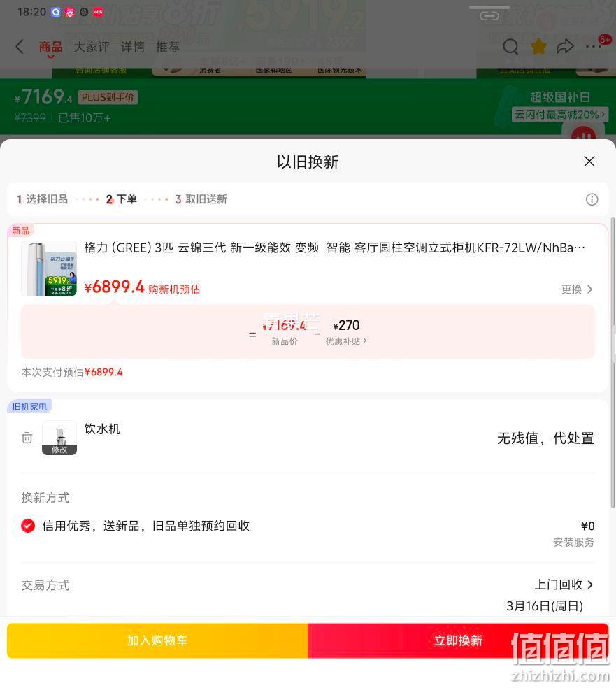Viewport: 616px width, 688px height.
Task: Tap 立即换新 button
Action: coord(458,640)
